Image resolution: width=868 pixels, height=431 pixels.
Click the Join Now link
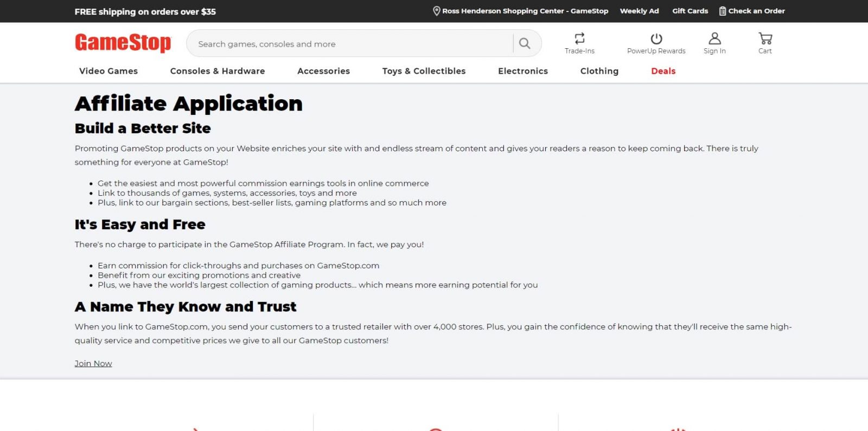93,363
